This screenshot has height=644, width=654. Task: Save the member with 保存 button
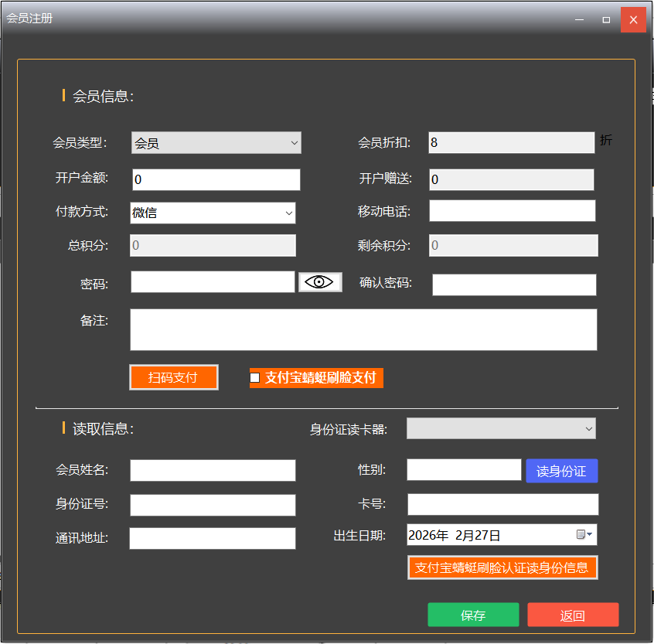coord(473,615)
